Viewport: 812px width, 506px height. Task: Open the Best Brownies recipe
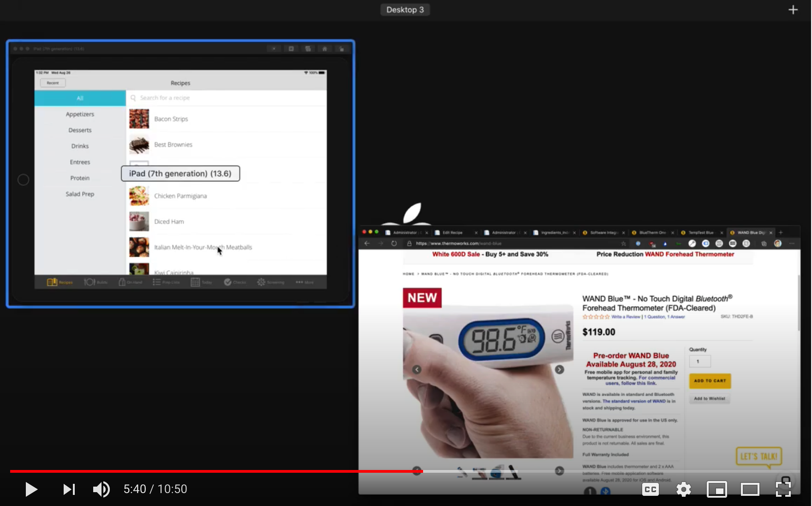click(x=226, y=145)
